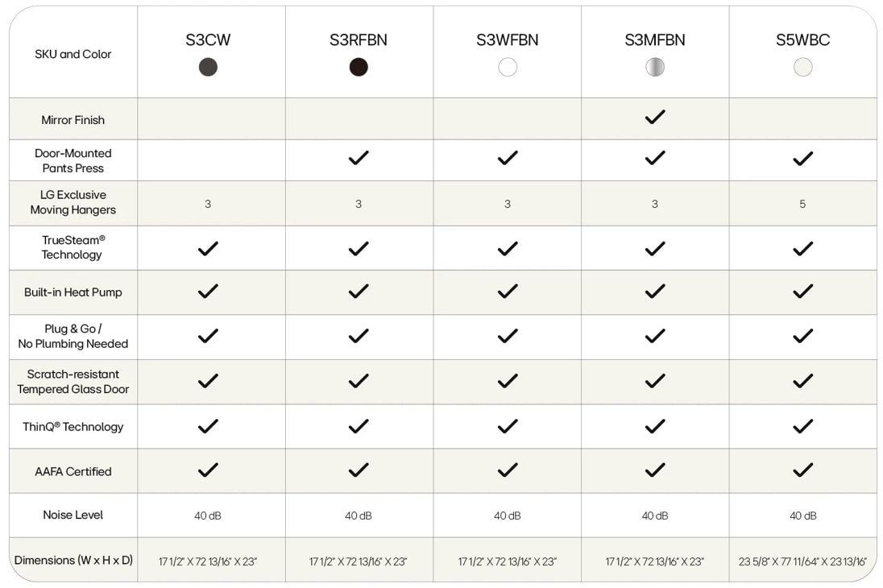Click Door-Mounted Pants Press checkmark under S3RFBN

(x=359, y=159)
